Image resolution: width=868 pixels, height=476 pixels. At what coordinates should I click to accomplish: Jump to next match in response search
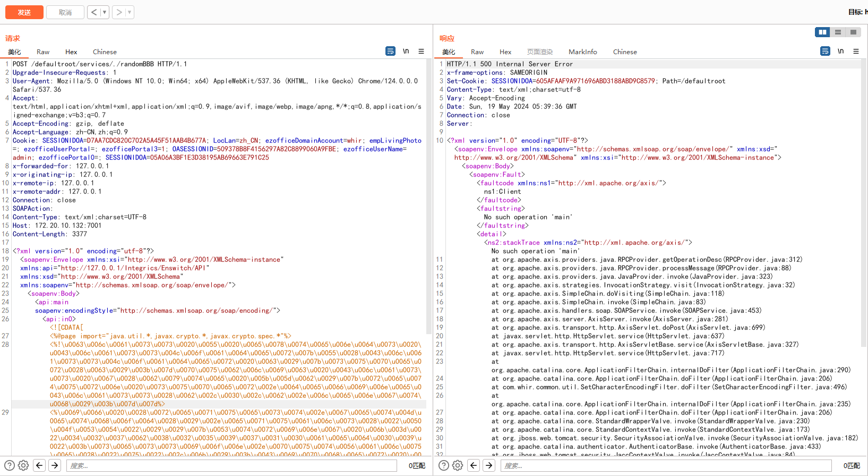tap(489, 465)
